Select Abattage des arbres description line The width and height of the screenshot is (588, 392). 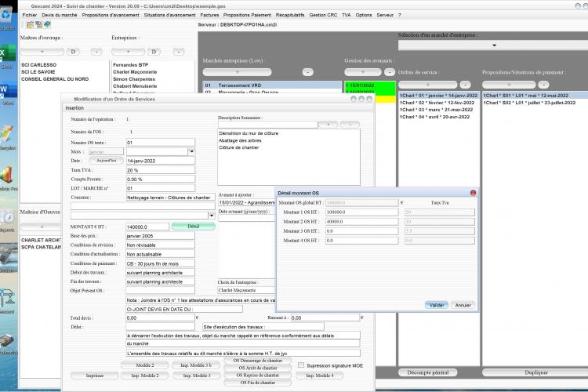(x=241, y=140)
